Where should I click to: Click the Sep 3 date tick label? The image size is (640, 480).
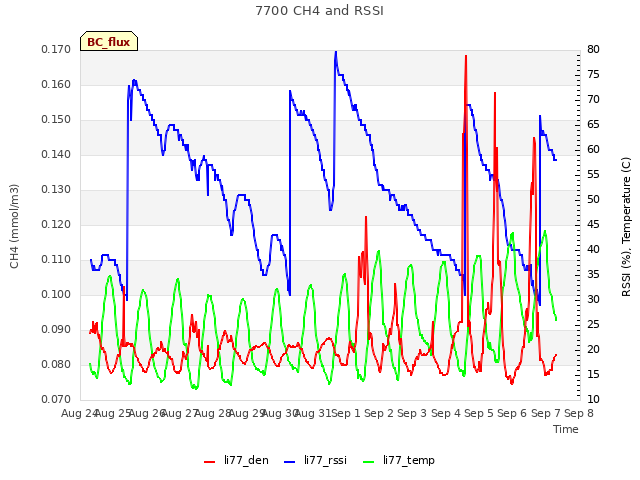tap(413, 413)
